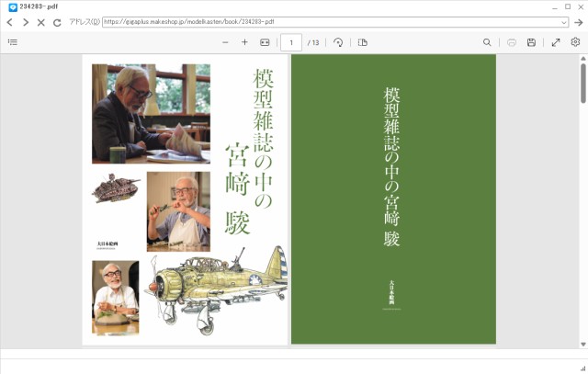588x374 pixels.
Task: Click the resize grip in status bar
Action: (583, 368)
